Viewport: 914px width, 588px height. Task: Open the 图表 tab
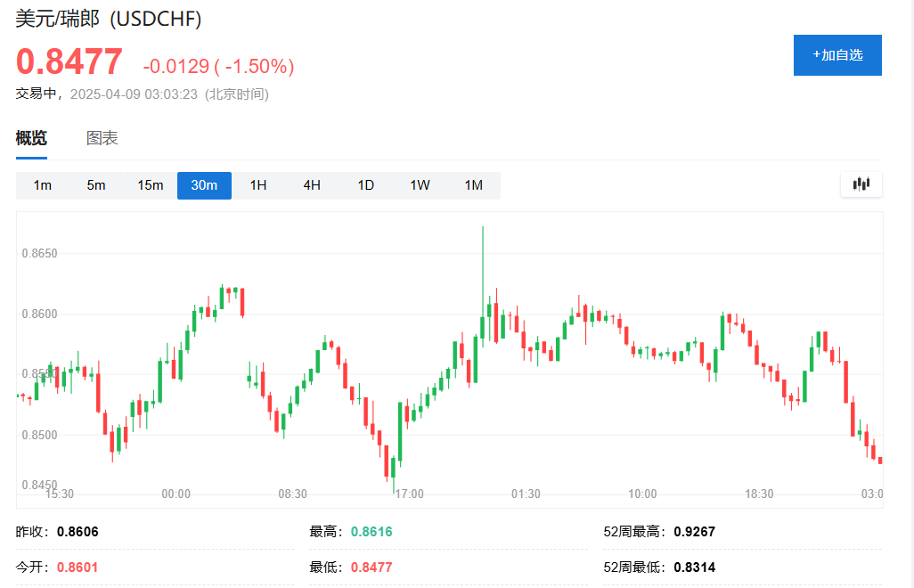[x=102, y=138]
